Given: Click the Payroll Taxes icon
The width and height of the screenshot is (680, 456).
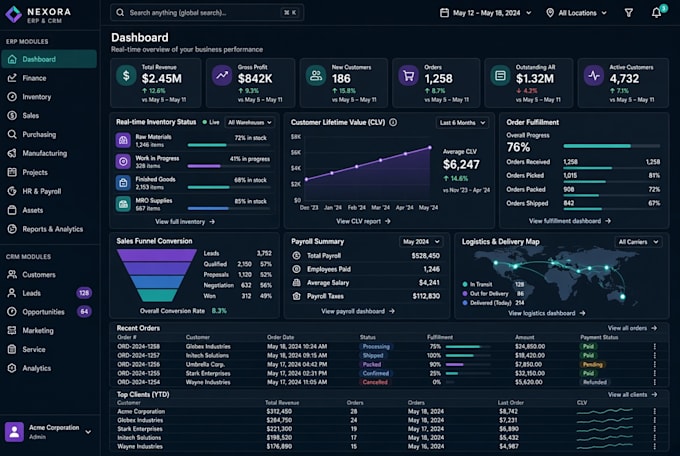Looking at the screenshot, I should click(x=297, y=296).
